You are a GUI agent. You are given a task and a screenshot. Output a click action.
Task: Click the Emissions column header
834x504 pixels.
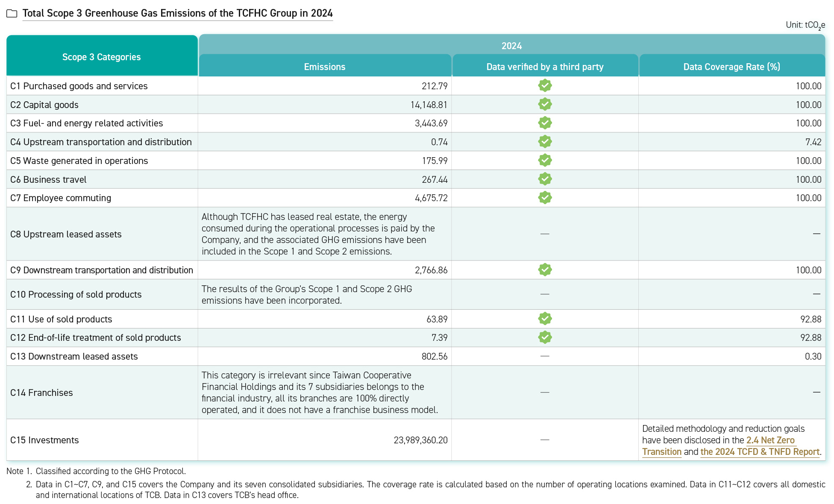(325, 67)
